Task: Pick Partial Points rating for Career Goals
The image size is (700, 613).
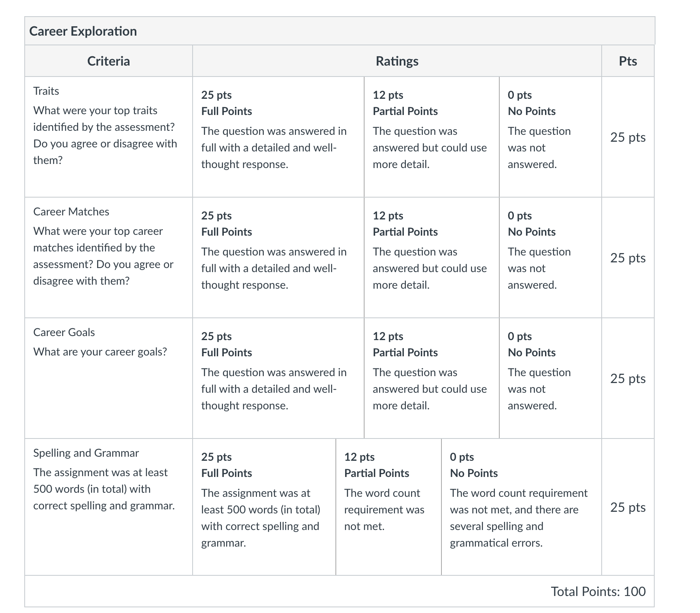Action: tap(432, 378)
